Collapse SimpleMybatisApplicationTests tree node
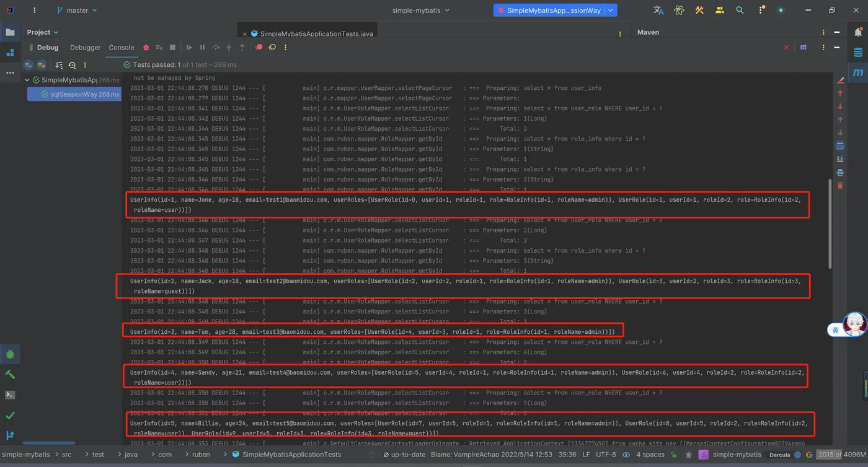Screen dimensions: 868x467 (27, 80)
